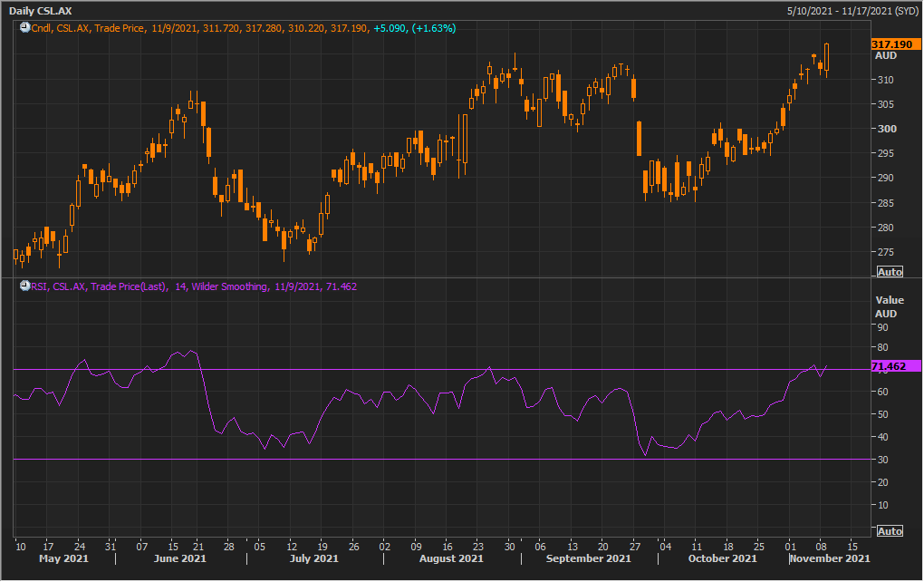Viewport: 924px width, 582px height.
Task: Click the 08 date tick on time axis
Action: [822, 547]
